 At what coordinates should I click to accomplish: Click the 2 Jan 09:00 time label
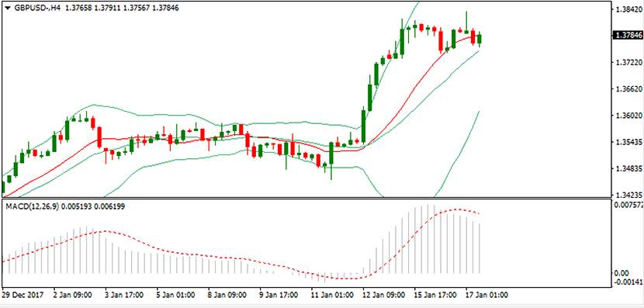73,295
